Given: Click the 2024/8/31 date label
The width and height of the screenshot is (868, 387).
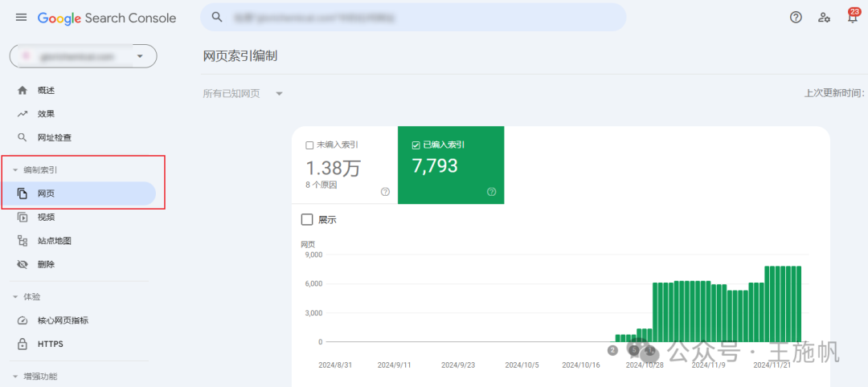Looking at the screenshot, I should pyautogui.click(x=334, y=365).
